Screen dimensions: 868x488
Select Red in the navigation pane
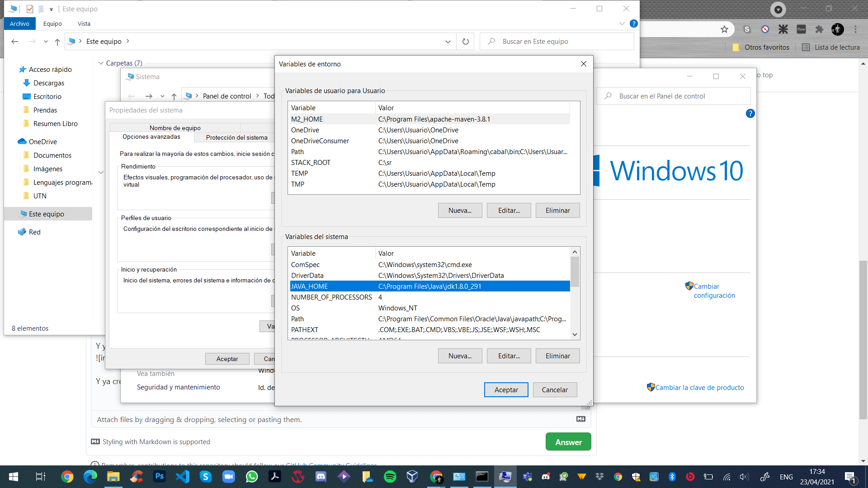click(34, 232)
